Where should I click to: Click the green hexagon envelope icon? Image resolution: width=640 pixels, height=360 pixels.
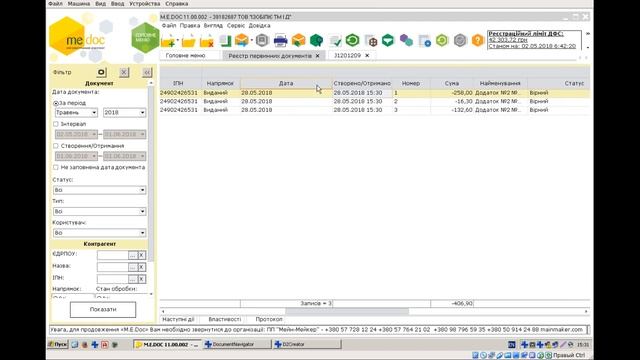(x=388, y=40)
